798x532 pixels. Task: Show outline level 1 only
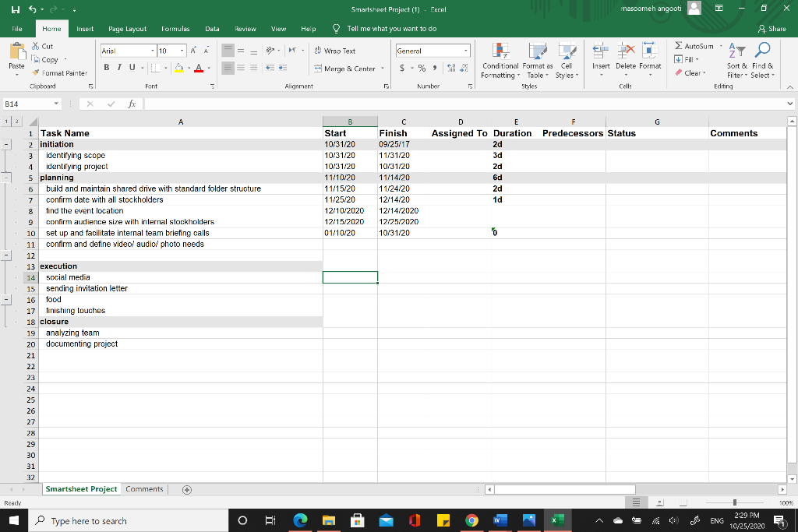tap(5, 122)
